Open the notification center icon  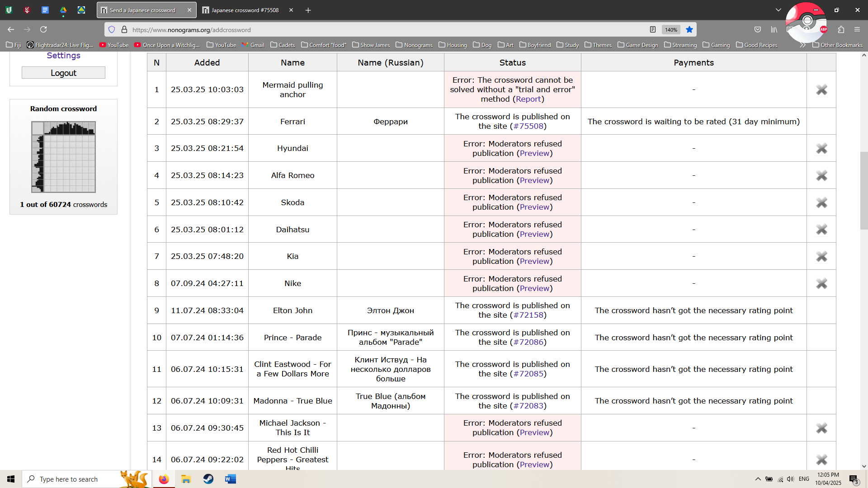pos(854,479)
